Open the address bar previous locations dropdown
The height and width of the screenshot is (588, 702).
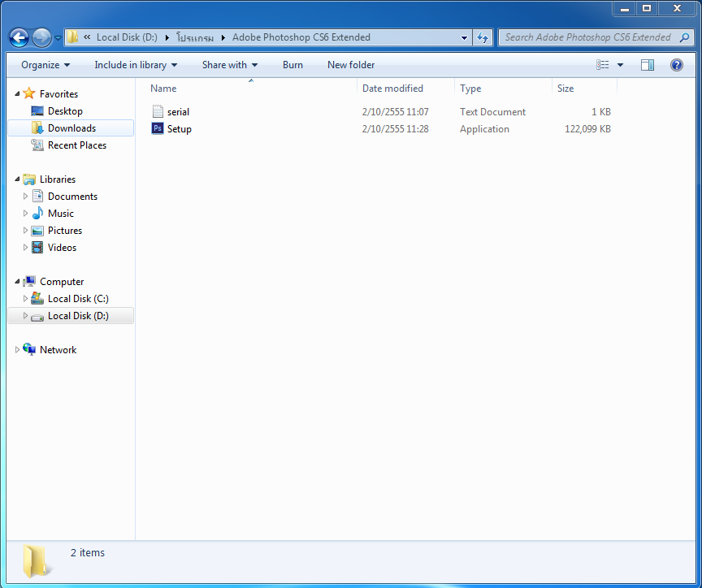point(464,38)
